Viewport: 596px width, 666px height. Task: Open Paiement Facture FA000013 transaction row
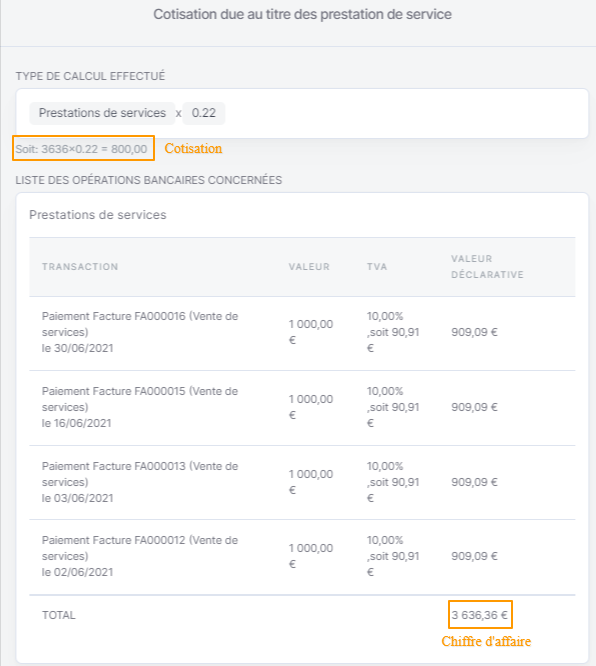point(302,482)
